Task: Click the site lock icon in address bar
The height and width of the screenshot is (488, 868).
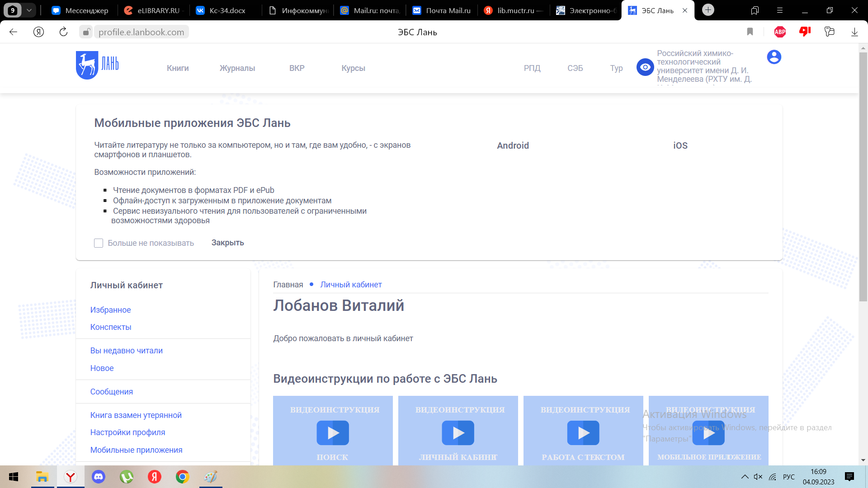Action: 86,32
